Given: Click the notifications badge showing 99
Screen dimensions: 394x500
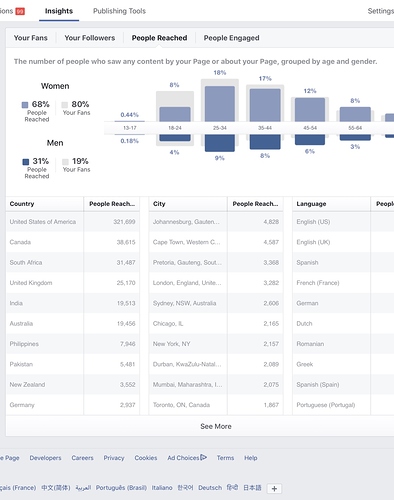Looking at the screenshot, I should (20, 12).
